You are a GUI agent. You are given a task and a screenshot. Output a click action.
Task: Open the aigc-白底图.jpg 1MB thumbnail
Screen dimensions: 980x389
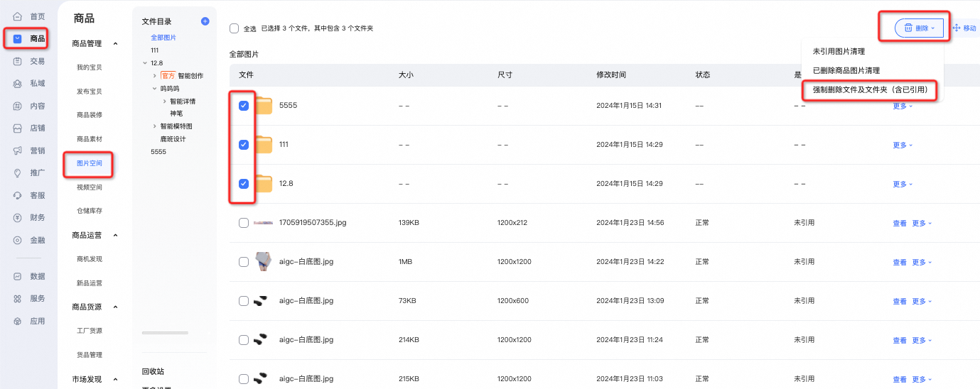264,261
